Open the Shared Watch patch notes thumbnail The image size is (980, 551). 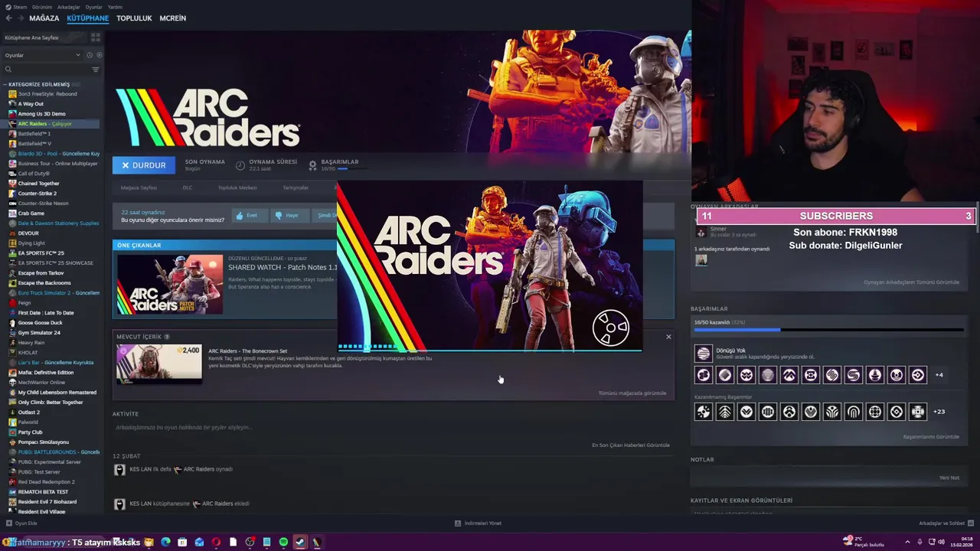tap(170, 284)
